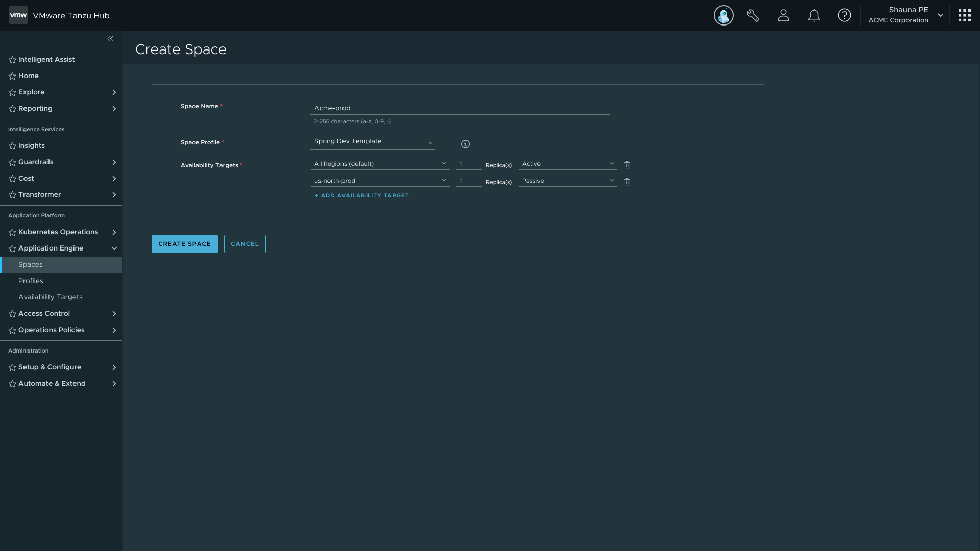Viewport: 980px width, 551px height.
Task: Open the All Regions (default) target dropdown
Action: [380, 164]
